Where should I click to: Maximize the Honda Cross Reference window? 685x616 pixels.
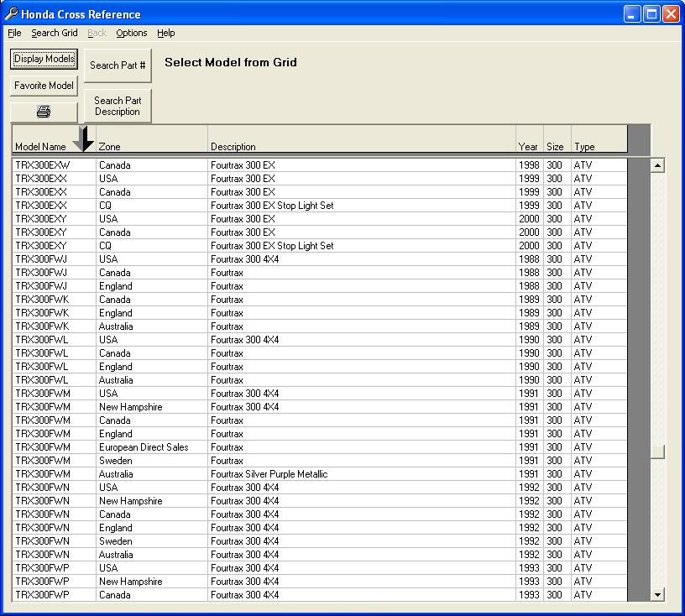[x=651, y=14]
